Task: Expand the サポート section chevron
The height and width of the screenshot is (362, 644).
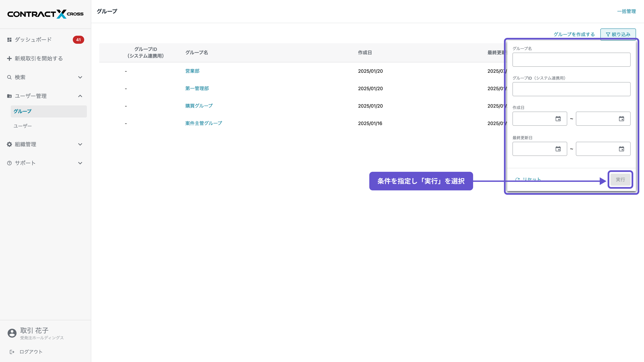Action: pyautogui.click(x=80, y=163)
